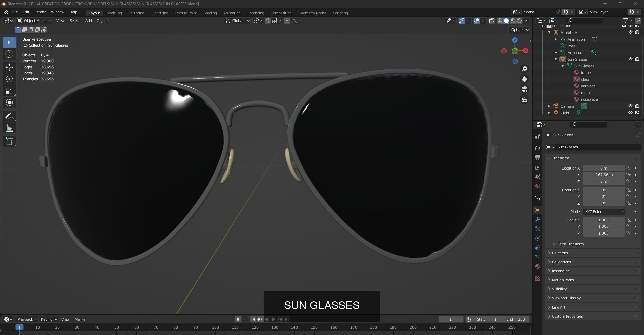Open the Output properties tab

click(538, 157)
